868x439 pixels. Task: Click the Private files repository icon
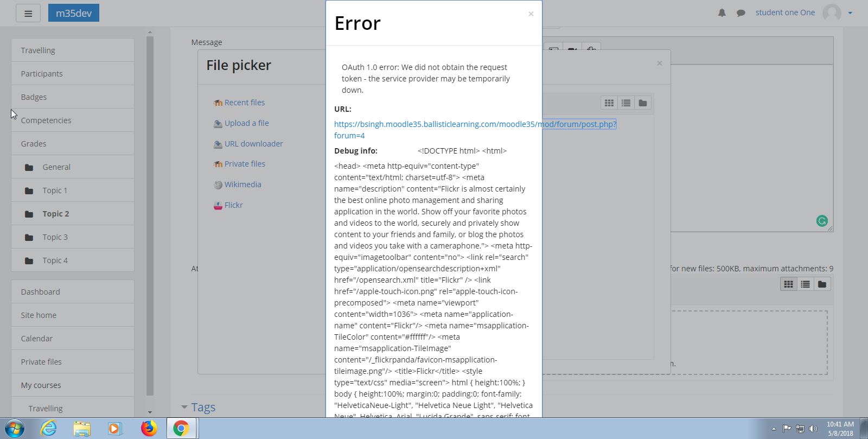(218, 164)
